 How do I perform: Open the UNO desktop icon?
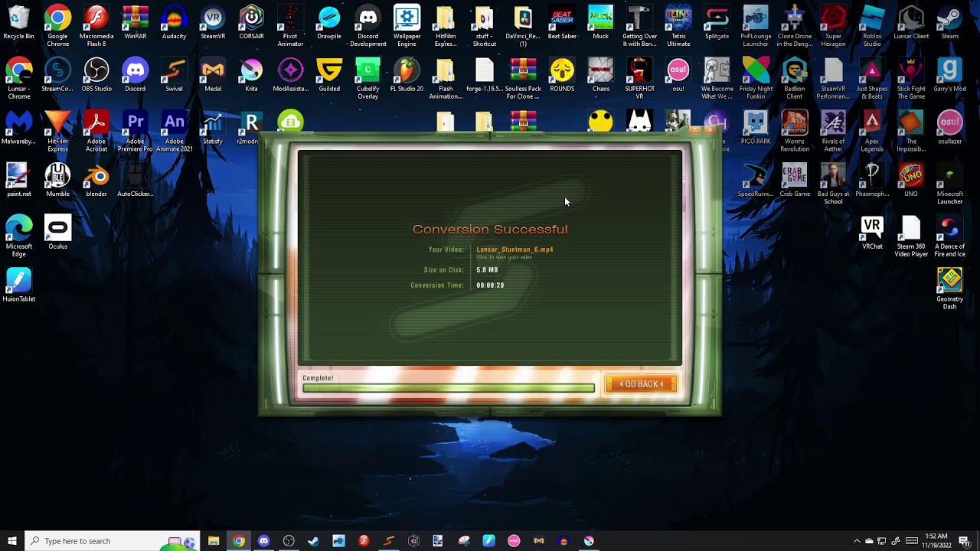pyautogui.click(x=910, y=180)
